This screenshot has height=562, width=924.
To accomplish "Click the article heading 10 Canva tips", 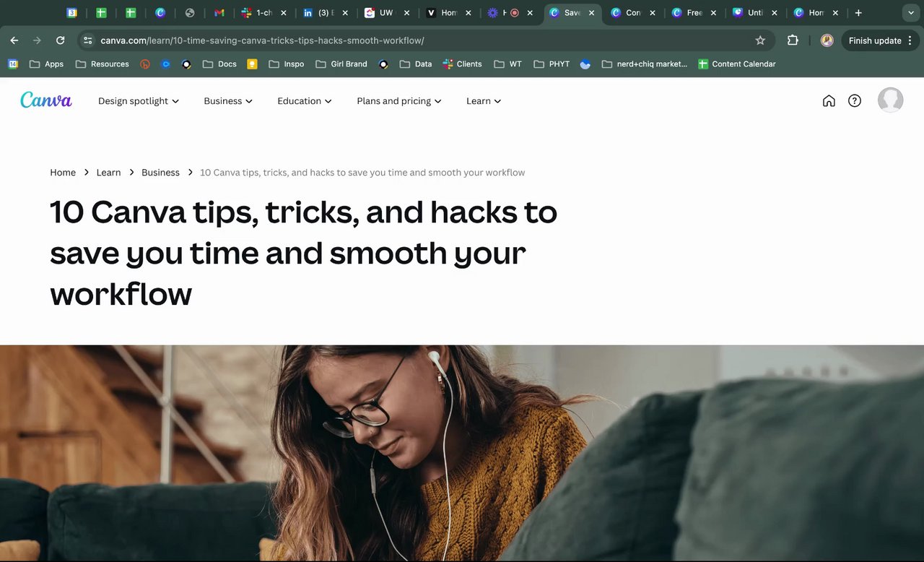I will [303, 253].
